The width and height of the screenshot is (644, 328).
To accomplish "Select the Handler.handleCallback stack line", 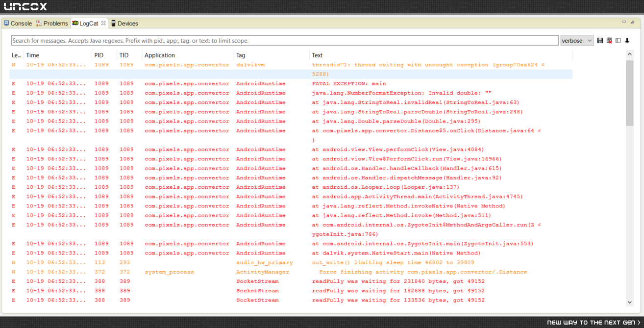I will point(291,168).
